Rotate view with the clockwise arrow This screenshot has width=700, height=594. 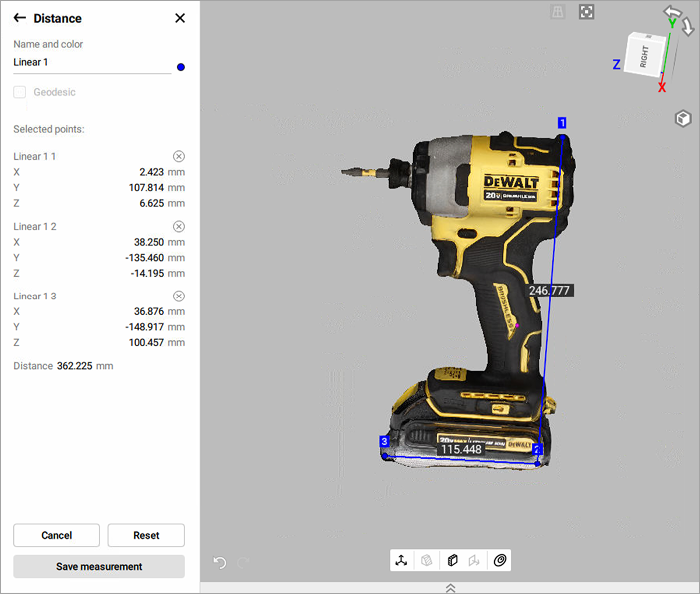click(x=687, y=26)
